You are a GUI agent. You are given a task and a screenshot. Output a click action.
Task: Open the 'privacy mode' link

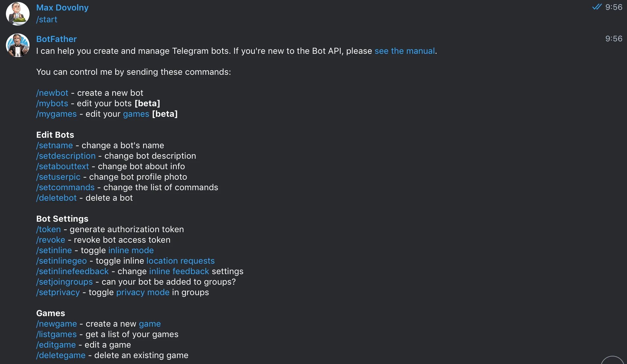click(142, 292)
